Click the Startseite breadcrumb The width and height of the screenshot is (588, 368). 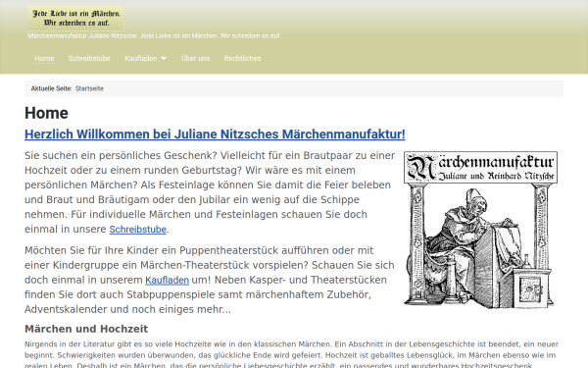click(89, 88)
